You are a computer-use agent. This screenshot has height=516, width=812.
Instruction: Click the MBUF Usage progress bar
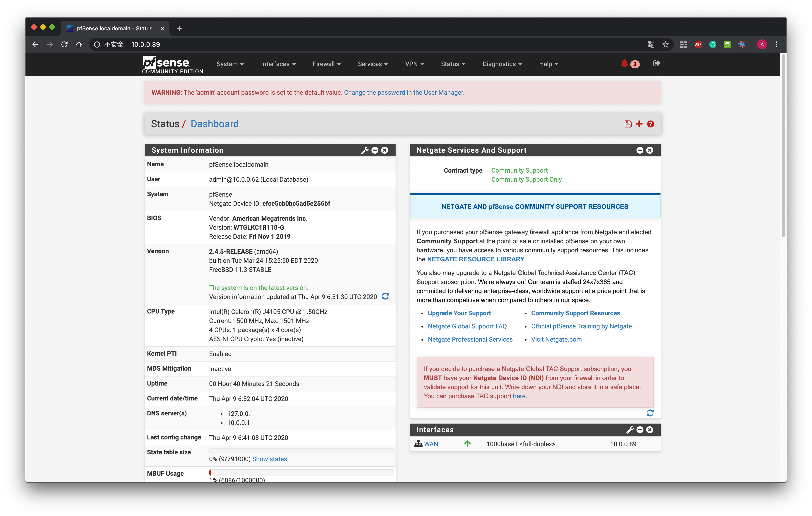[301, 473]
